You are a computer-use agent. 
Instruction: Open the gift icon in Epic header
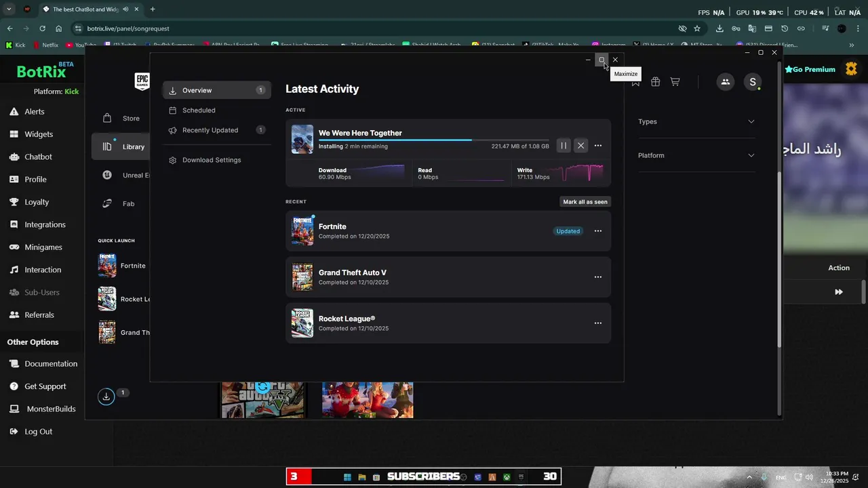tap(655, 81)
